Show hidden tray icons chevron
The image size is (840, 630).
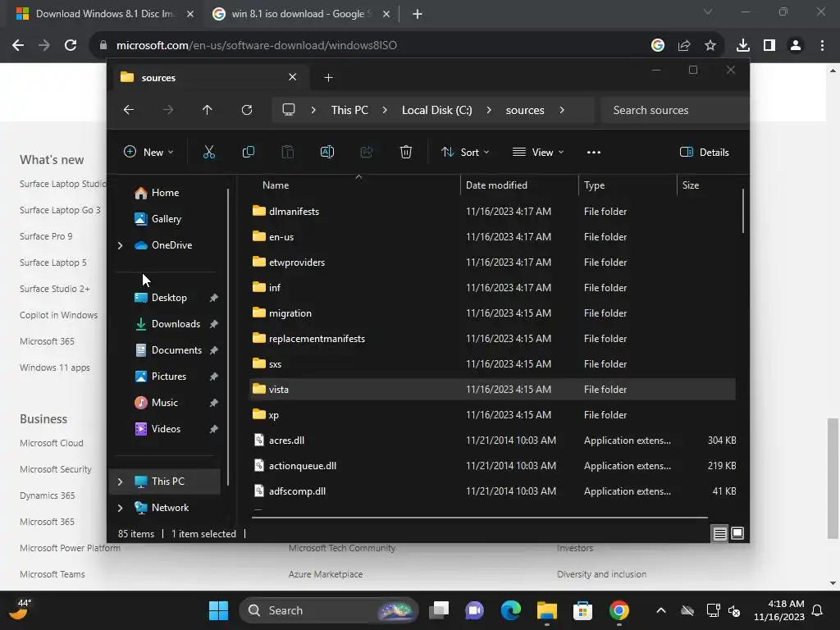[661, 610]
